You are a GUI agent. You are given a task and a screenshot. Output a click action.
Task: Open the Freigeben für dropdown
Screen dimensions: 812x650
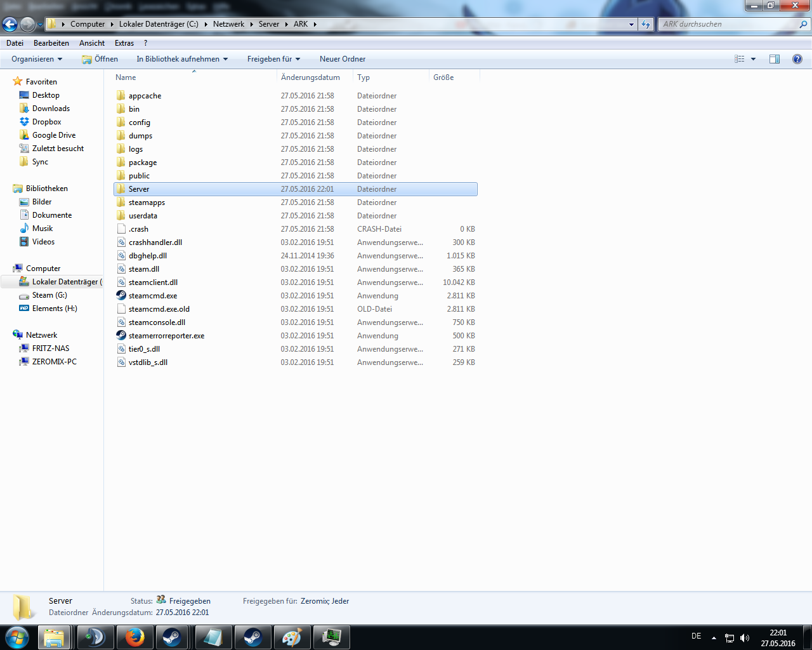274,59
